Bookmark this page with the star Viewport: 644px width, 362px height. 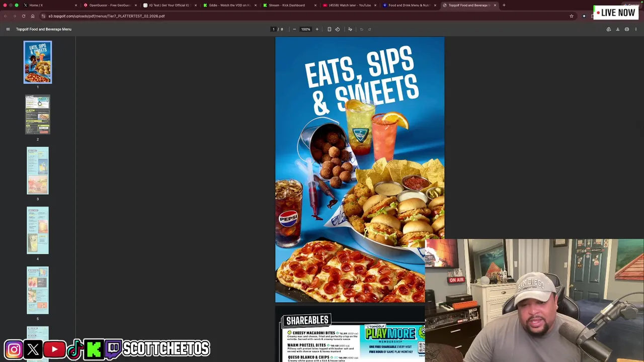point(572,16)
